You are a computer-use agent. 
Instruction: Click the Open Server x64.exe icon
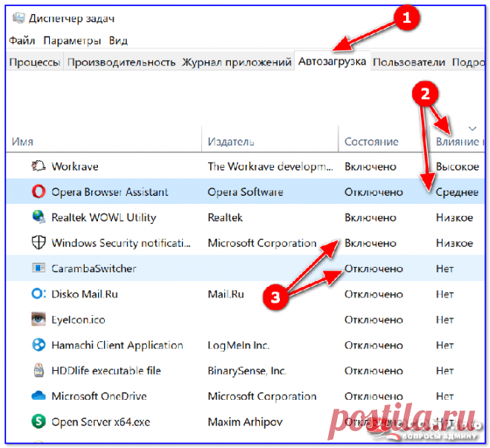(39, 421)
